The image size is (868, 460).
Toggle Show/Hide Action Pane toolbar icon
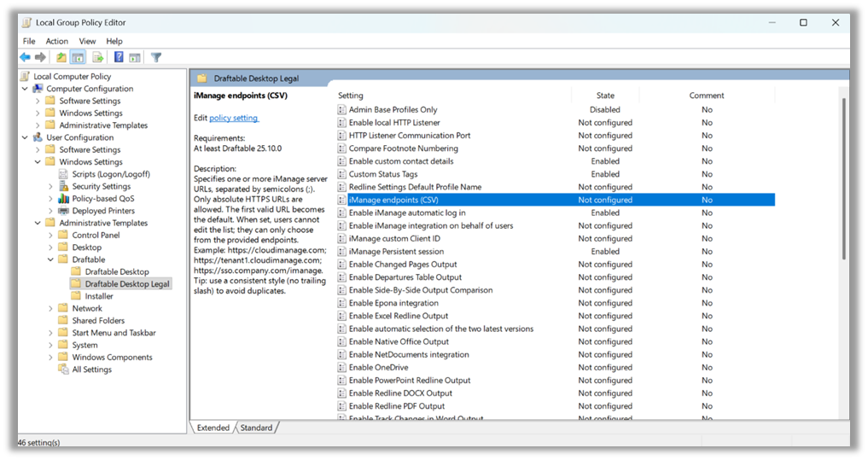[x=135, y=57]
